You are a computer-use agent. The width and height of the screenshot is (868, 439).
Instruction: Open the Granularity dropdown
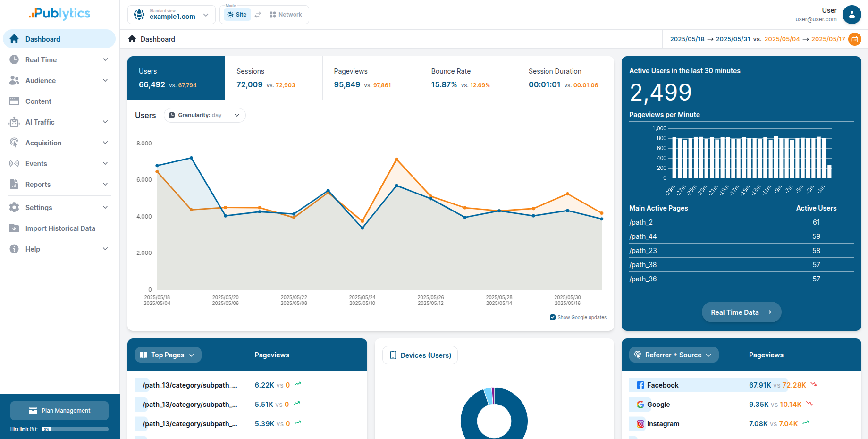(204, 115)
